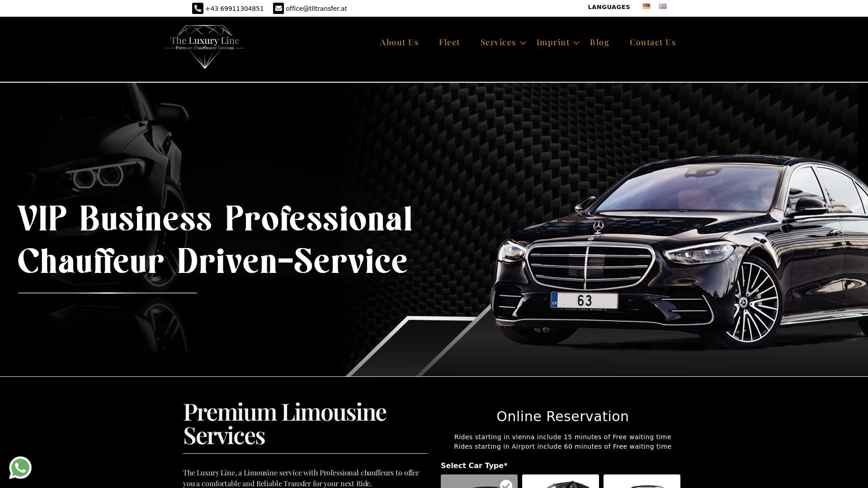This screenshot has width=868, height=488.
Task: Select the third car type option
Action: pyautogui.click(x=642, y=483)
